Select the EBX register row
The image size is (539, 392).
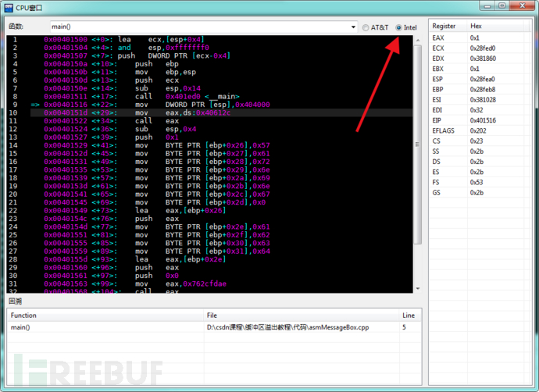(x=480, y=69)
